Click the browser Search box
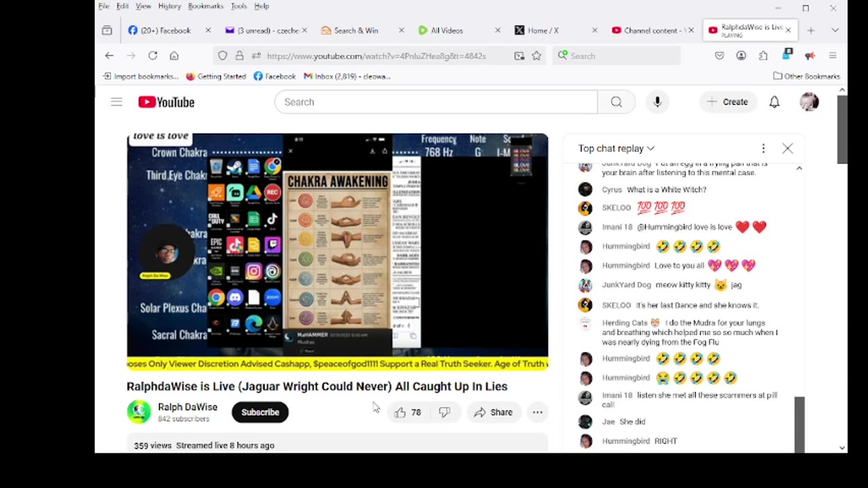868x488 pixels. click(x=616, y=56)
